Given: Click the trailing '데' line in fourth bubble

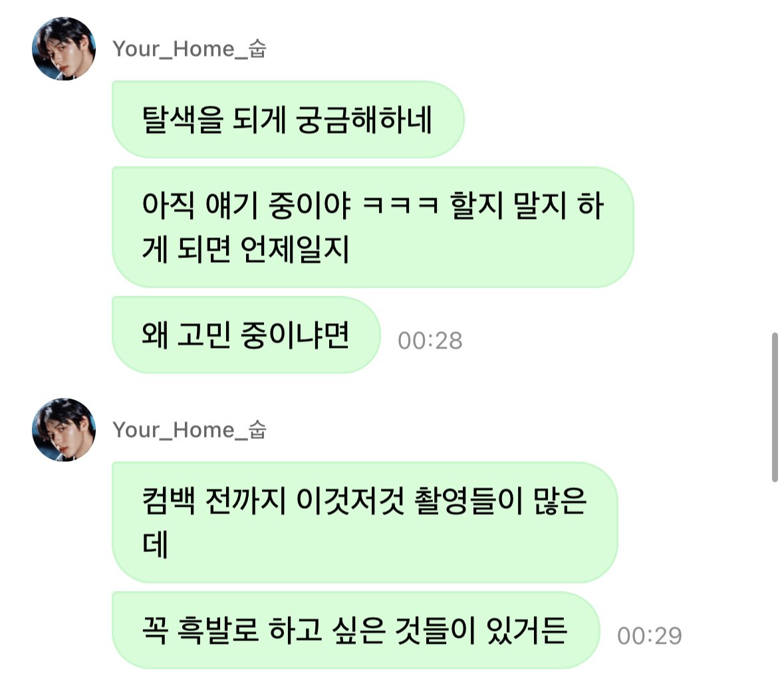Looking at the screenshot, I should 155,544.
